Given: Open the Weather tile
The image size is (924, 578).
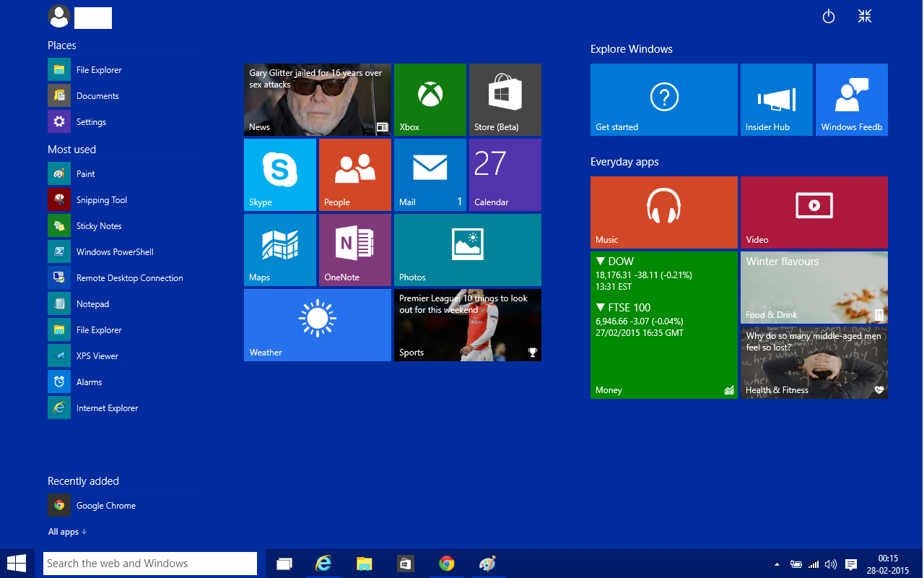Looking at the screenshot, I should [318, 325].
